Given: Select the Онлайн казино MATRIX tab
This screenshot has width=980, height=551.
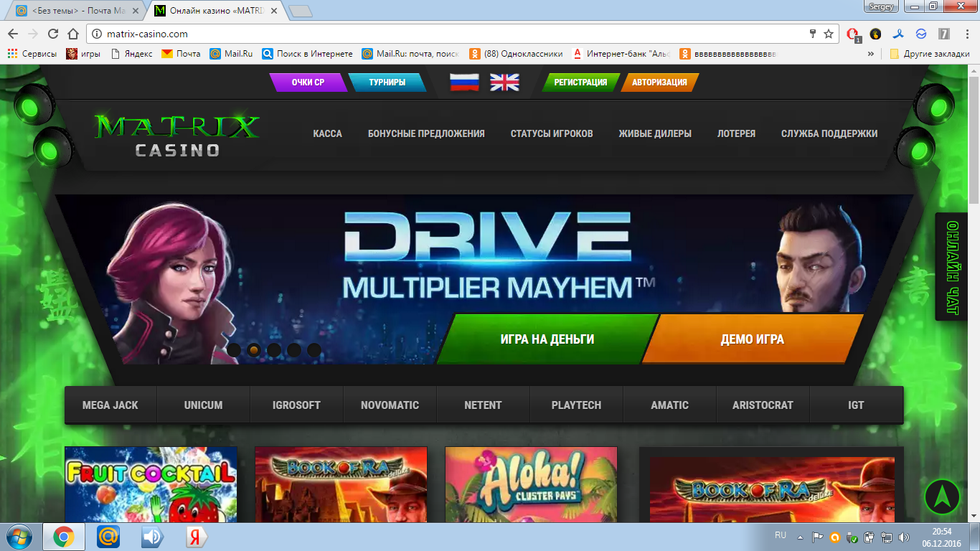Looking at the screenshot, I should point(215,11).
